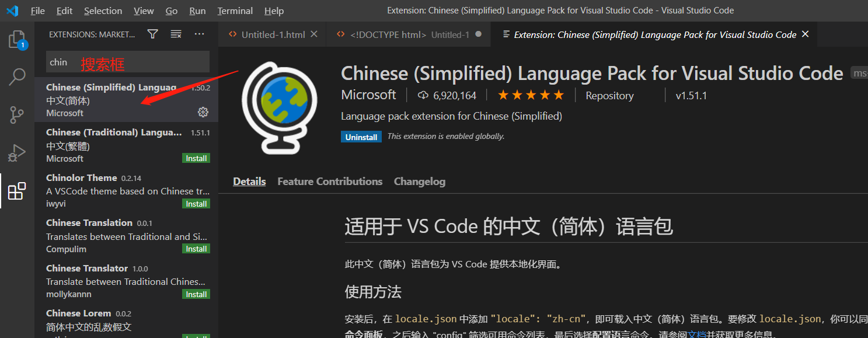This screenshot has height=338, width=868.
Task: Click the Uninstall button
Action: (361, 137)
